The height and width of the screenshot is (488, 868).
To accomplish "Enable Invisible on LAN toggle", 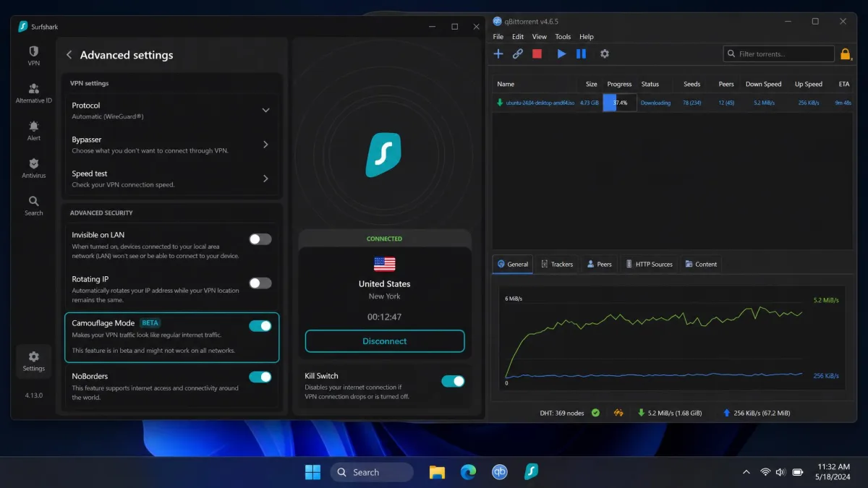I will (260, 239).
